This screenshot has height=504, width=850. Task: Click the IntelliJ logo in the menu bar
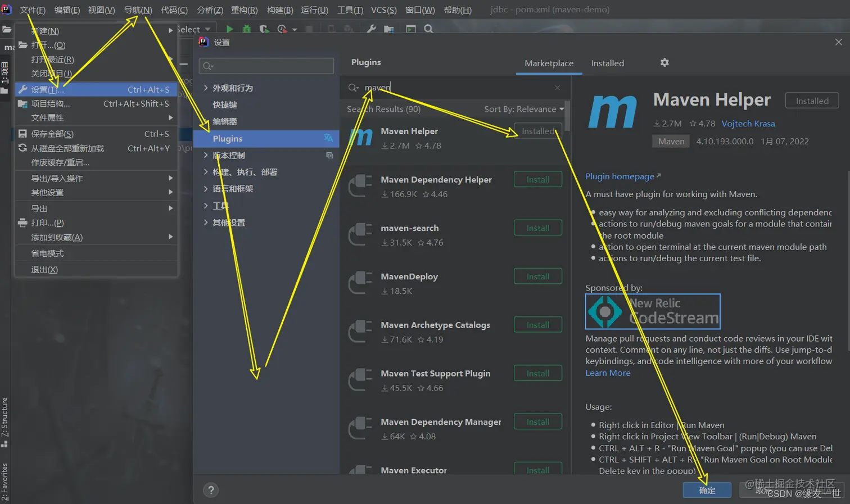pos(6,9)
